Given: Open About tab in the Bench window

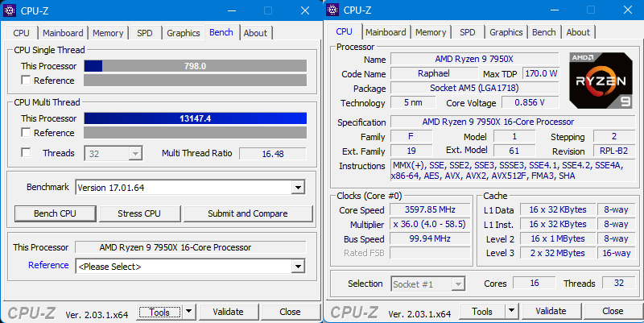Looking at the screenshot, I should (x=255, y=33).
